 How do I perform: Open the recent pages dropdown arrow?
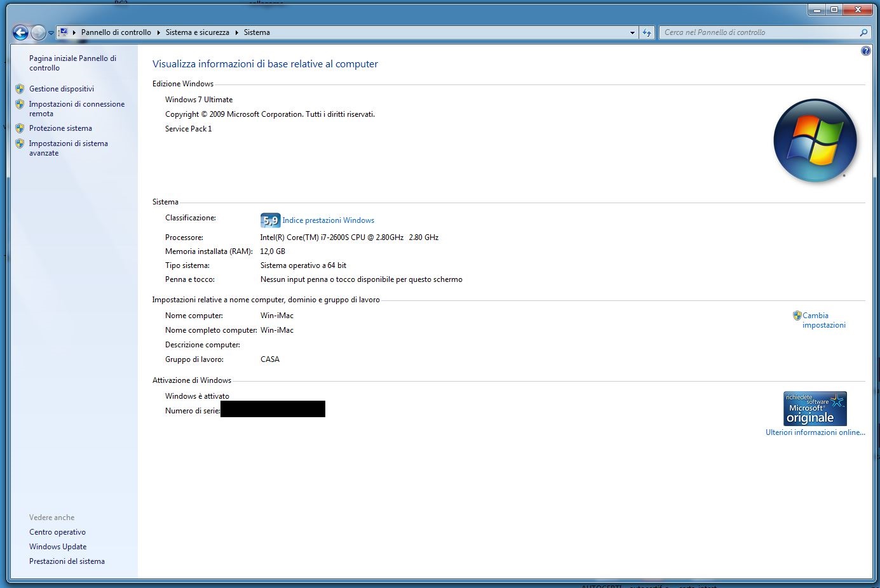pyautogui.click(x=51, y=33)
